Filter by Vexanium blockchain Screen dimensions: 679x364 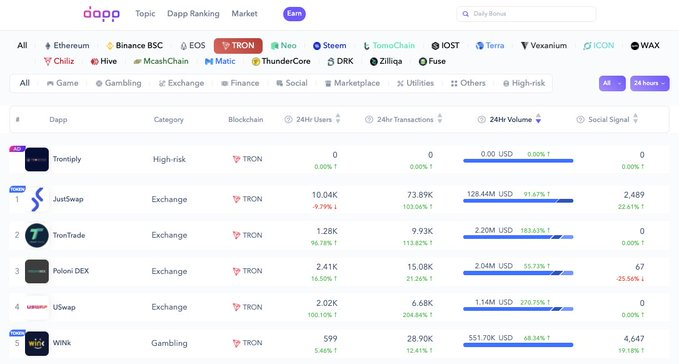(x=543, y=45)
